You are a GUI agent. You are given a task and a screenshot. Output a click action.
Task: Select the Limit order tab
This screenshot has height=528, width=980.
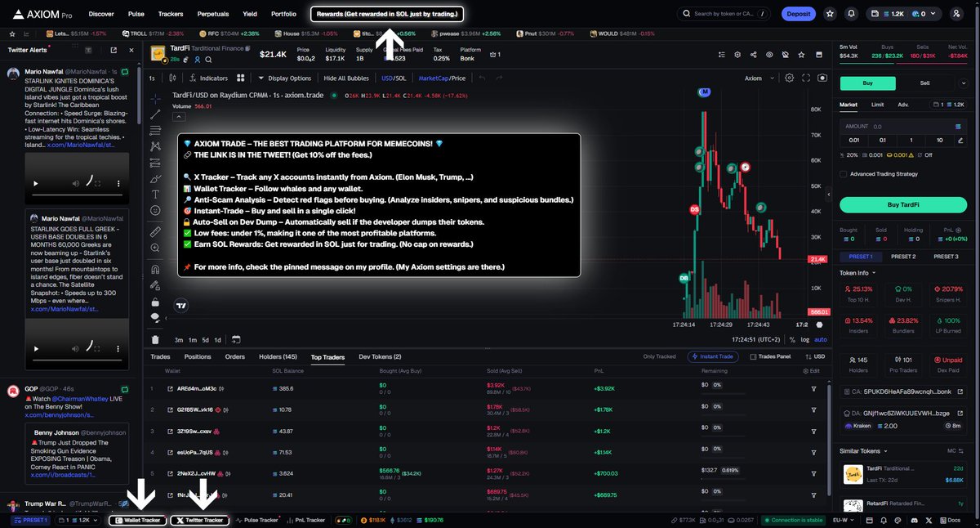(877, 105)
